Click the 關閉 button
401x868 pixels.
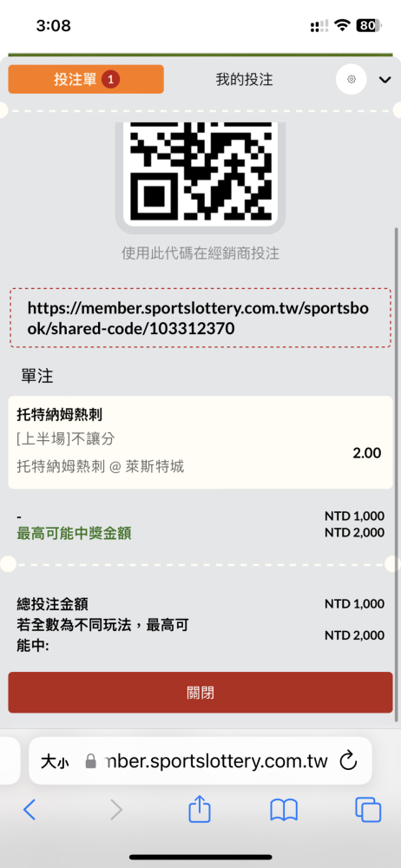(x=200, y=693)
